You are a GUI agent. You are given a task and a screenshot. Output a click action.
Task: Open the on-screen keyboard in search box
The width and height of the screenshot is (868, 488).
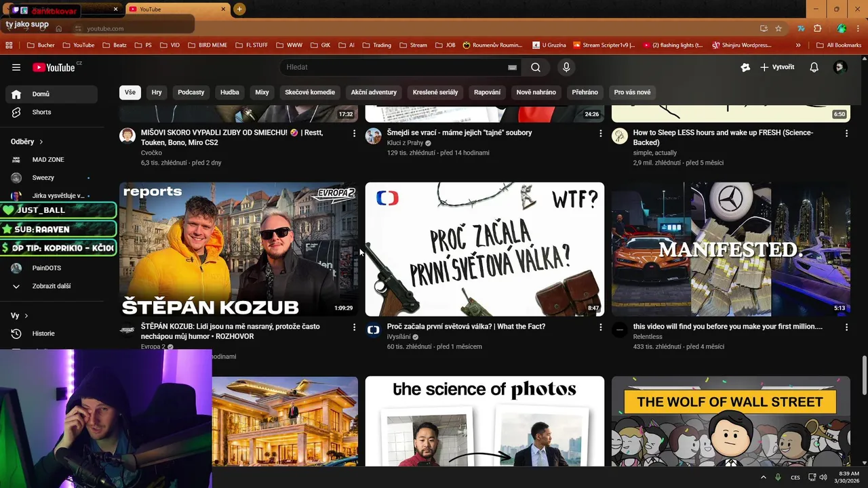pos(513,67)
